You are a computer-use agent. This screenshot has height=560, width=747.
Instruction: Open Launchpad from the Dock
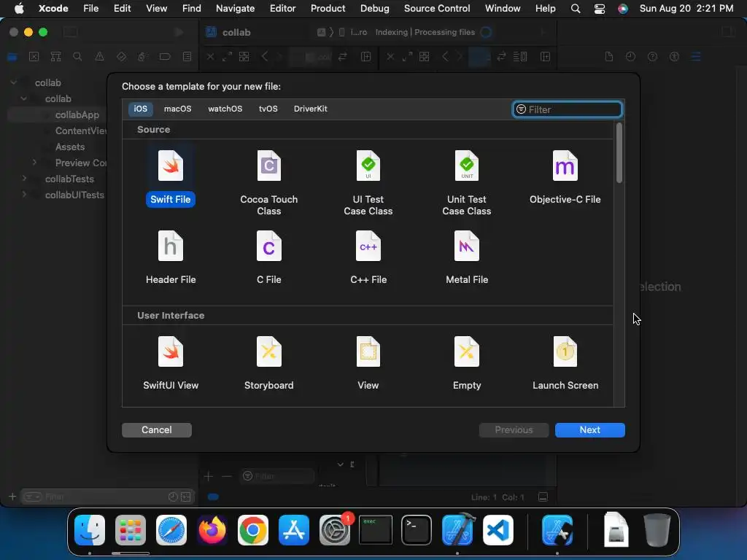point(131,529)
